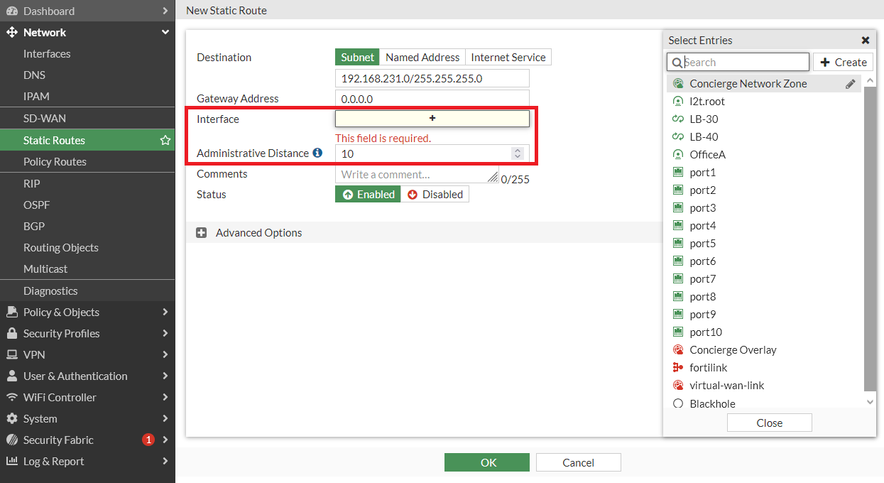
Task: Edit Concierge Network Zone via pencil icon
Action: 850,84
